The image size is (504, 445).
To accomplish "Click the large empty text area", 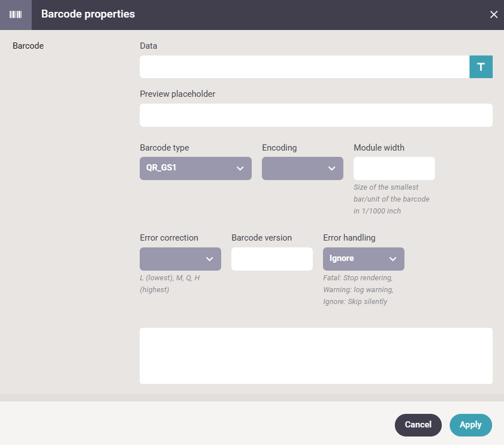I will pos(316,356).
